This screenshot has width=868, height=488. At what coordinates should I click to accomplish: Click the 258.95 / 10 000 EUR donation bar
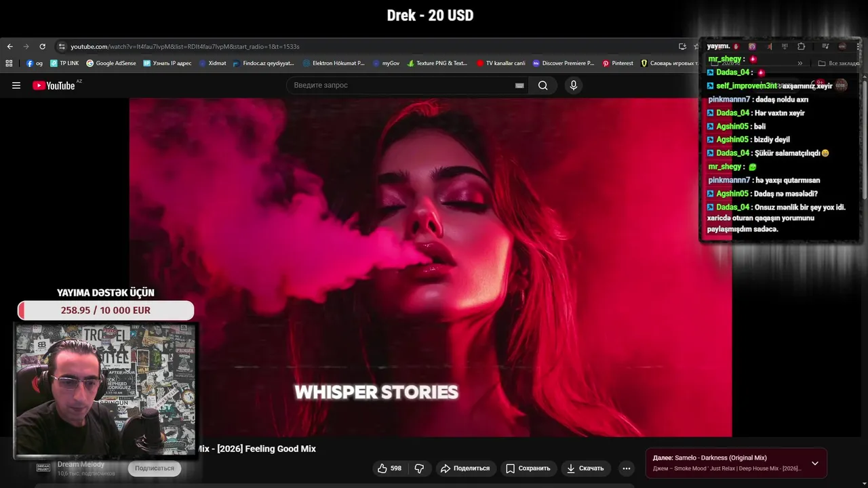[106, 310]
